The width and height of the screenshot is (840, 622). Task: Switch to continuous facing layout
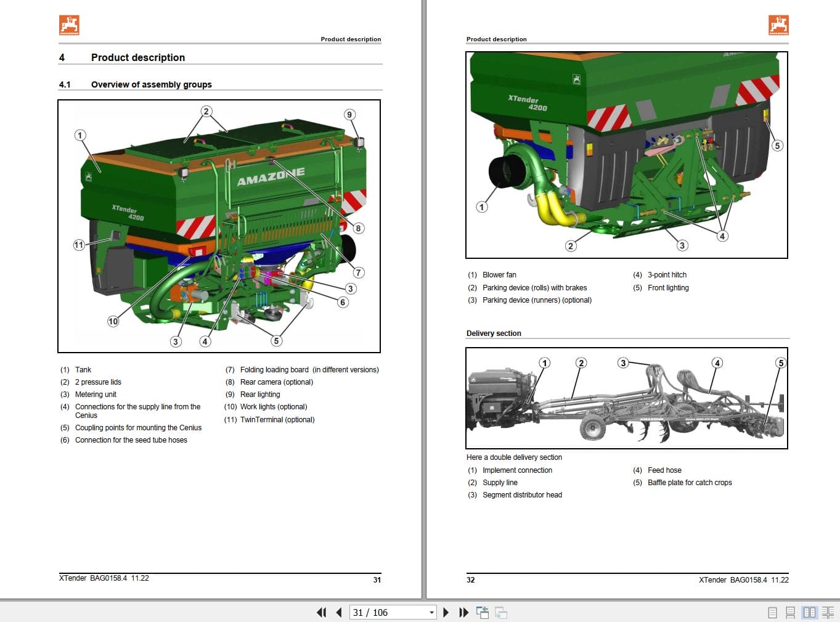click(x=828, y=612)
